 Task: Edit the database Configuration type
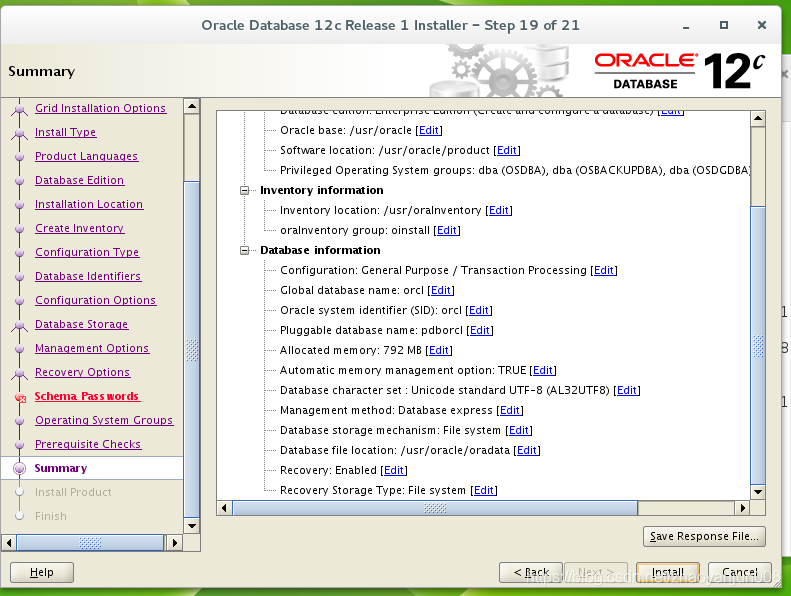pyautogui.click(x=604, y=270)
